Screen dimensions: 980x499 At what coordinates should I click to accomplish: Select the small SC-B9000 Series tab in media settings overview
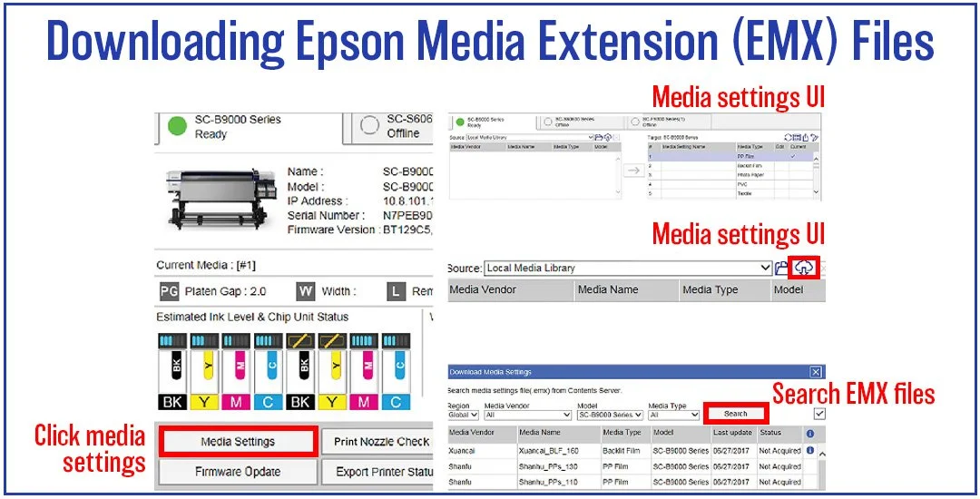[x=493, y=122]
